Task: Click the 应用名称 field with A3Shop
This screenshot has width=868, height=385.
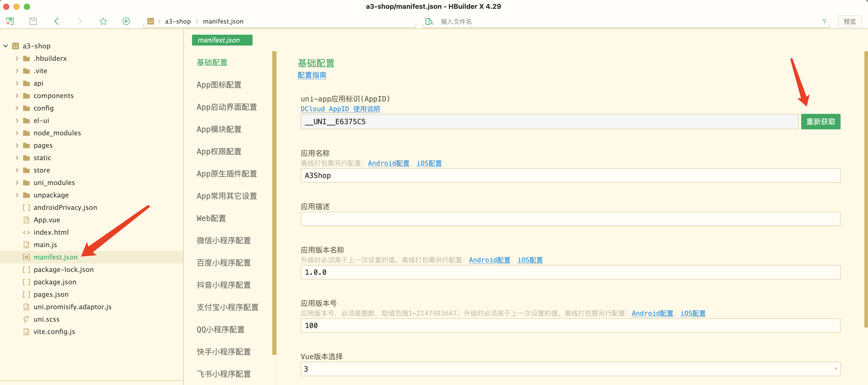Action: (x=570, y=175)
